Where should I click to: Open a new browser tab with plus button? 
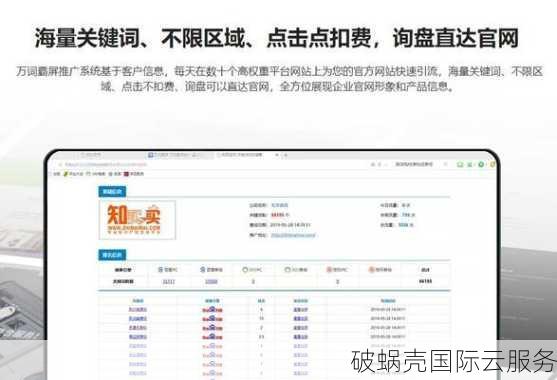(285, 155)
